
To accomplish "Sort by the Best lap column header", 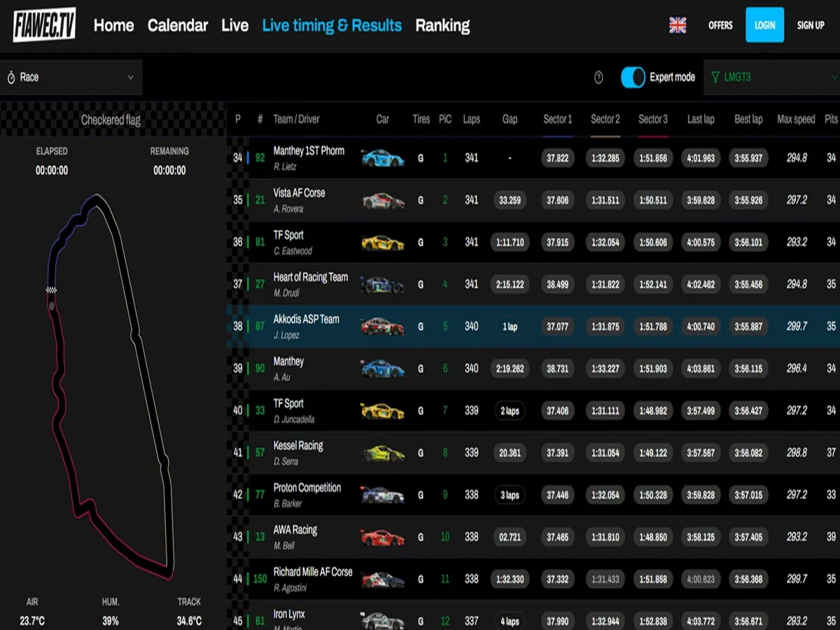I will point(748,120).
